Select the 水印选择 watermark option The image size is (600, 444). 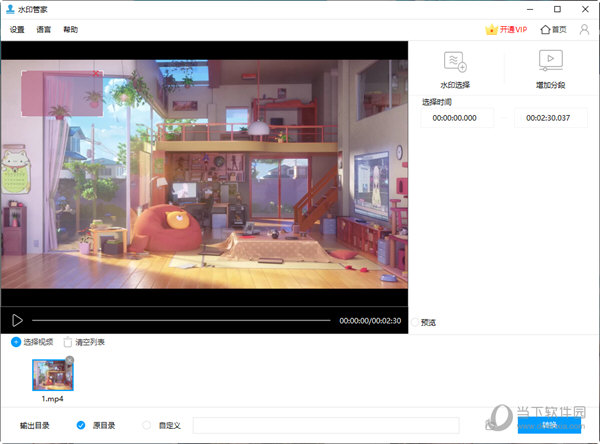point(455,70)
